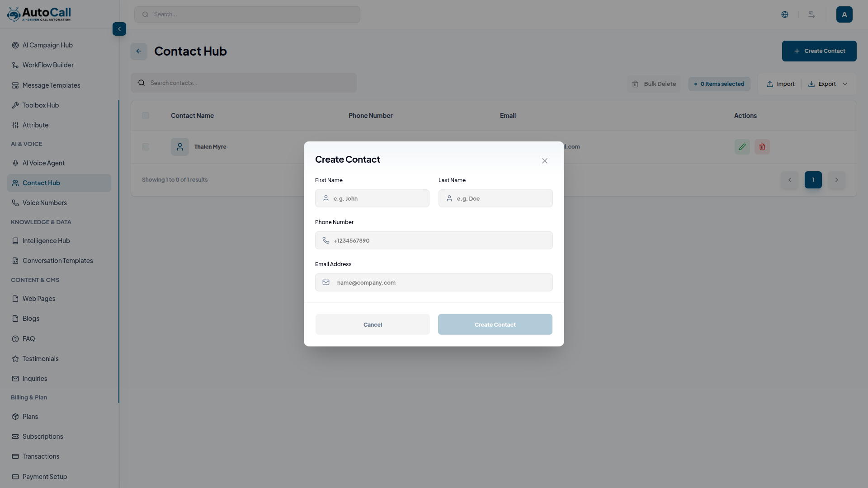Open Web Pages in sidebar

pos(59,299)
